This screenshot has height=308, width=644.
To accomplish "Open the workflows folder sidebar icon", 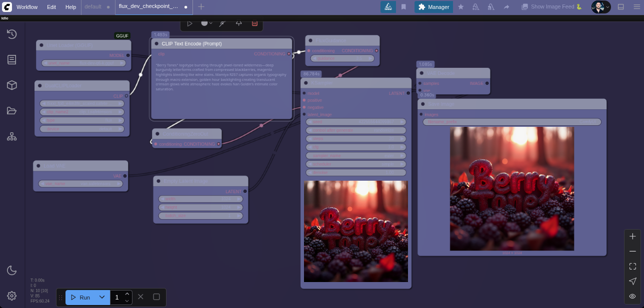I will [12, 111].
